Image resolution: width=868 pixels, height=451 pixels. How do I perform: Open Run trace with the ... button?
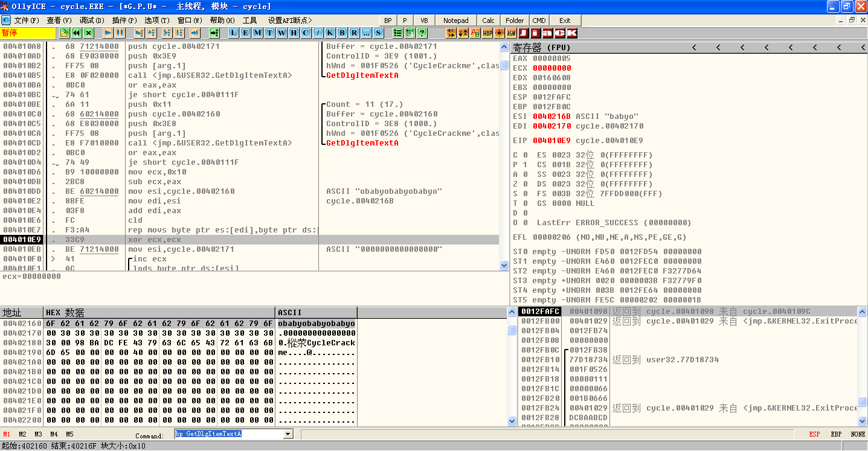pos(367,33)
